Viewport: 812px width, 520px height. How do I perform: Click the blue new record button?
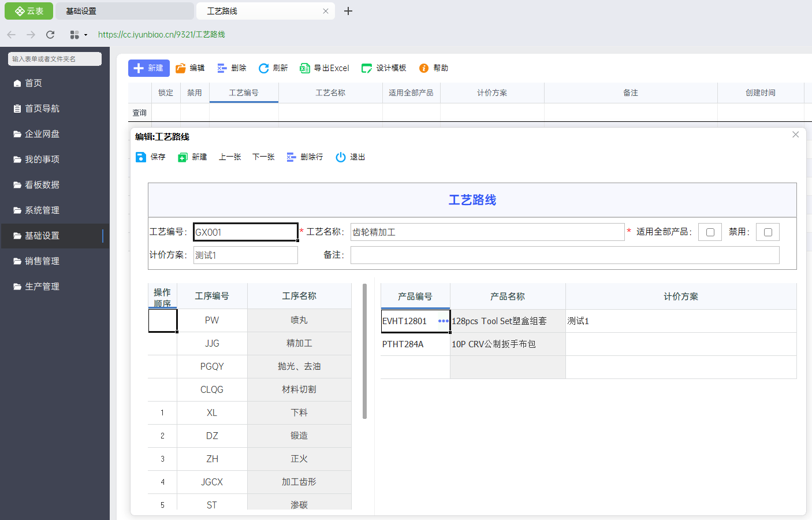(x=148, y=68)
